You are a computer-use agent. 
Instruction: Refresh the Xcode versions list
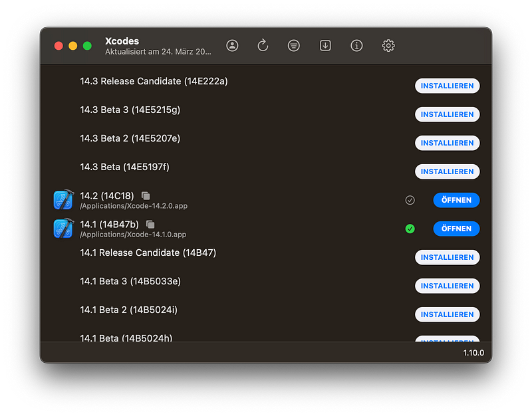(x=263, y=45)
